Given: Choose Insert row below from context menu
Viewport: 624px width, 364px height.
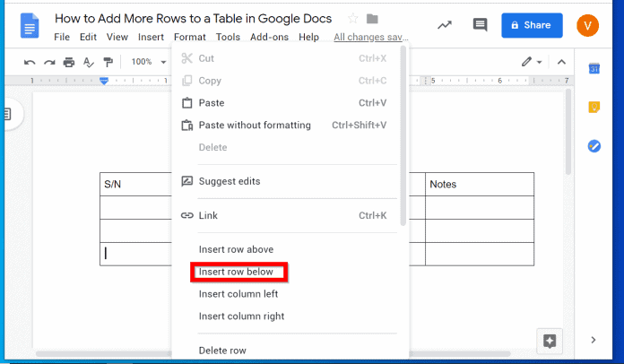Looking at the screenshot, I should 237,272.
